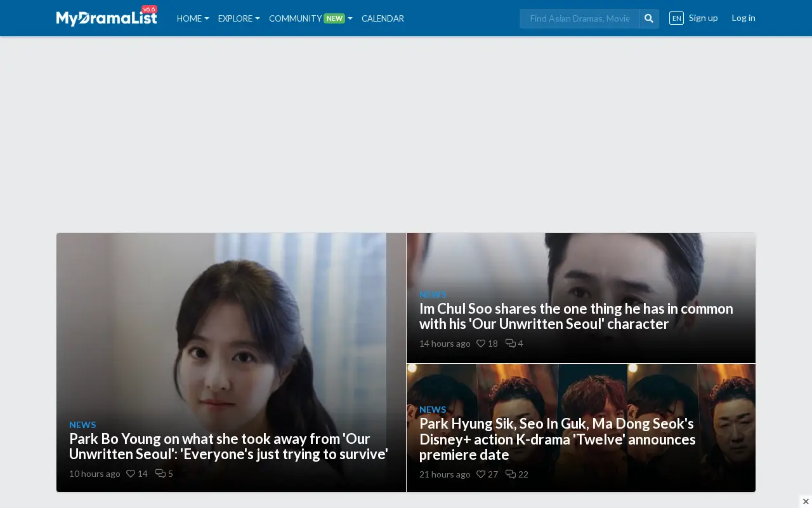Expand the HOME dropdown menu
This screenshot has width=812, height=508.
pos(193,18)
